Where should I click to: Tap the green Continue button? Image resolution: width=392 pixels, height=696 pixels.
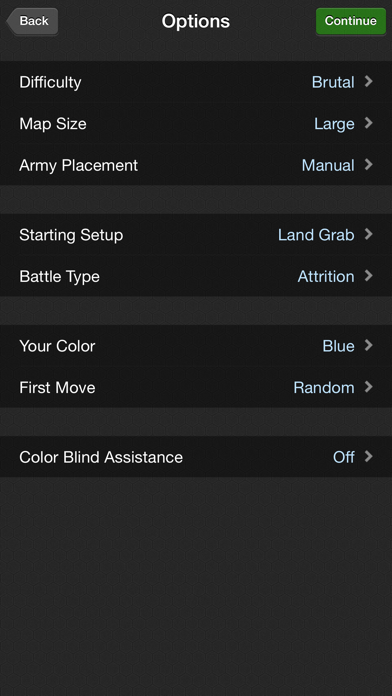pyautogui.click(x=351, y=21)
